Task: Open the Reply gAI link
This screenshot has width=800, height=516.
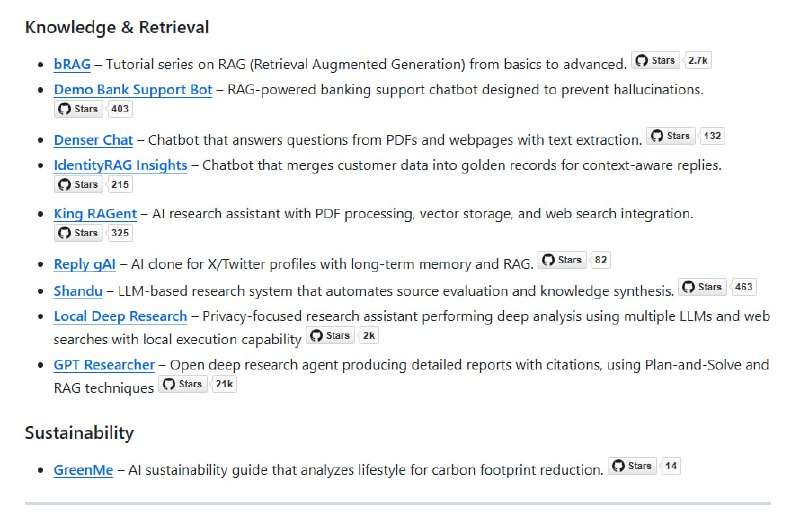Action: tap(85, 265)
